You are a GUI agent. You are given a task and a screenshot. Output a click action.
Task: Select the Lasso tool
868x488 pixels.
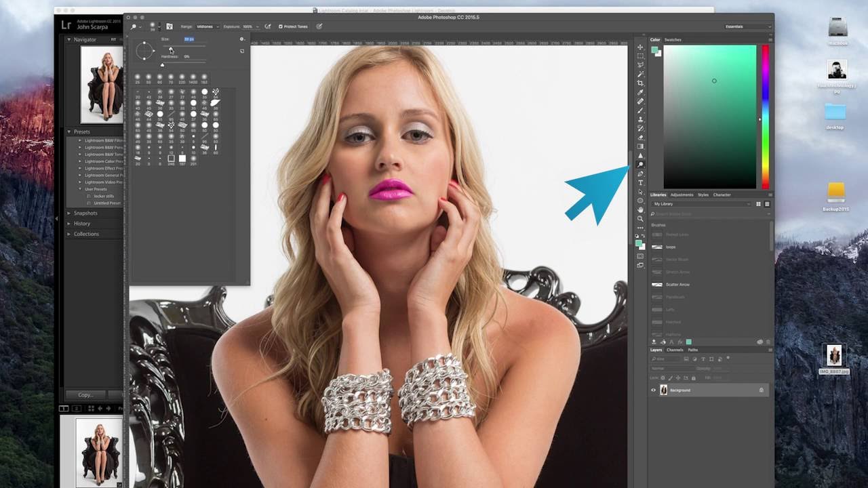pos(640,65)
